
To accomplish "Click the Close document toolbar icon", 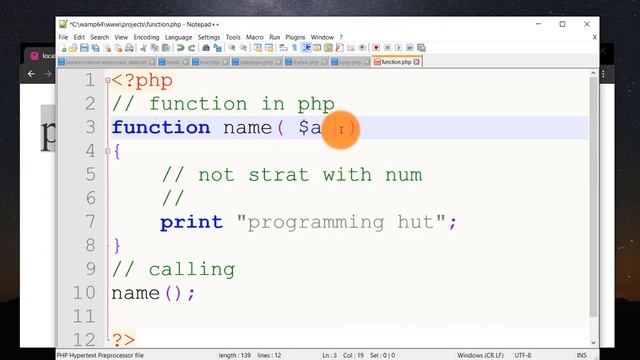I will [x=107, y=48].
